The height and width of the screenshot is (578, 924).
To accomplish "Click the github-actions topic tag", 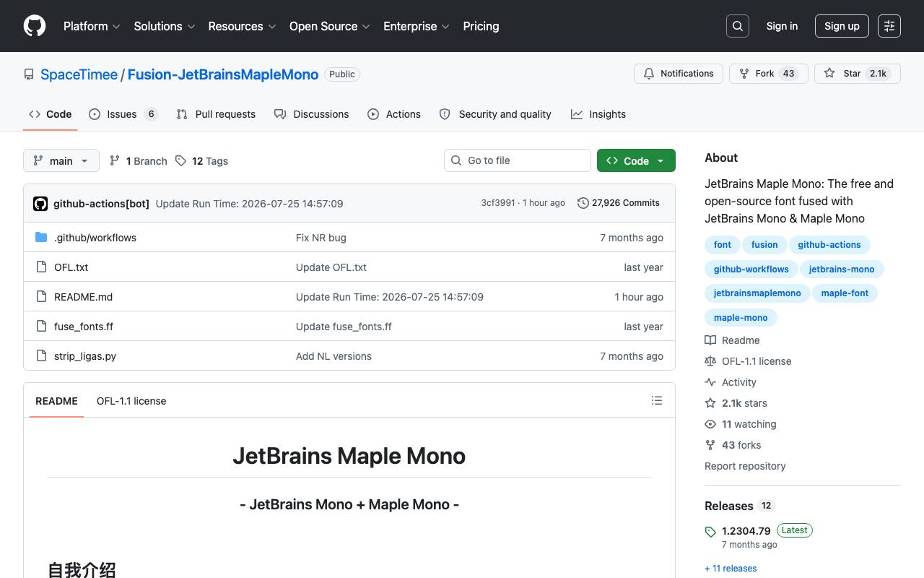I will point(829,245).
